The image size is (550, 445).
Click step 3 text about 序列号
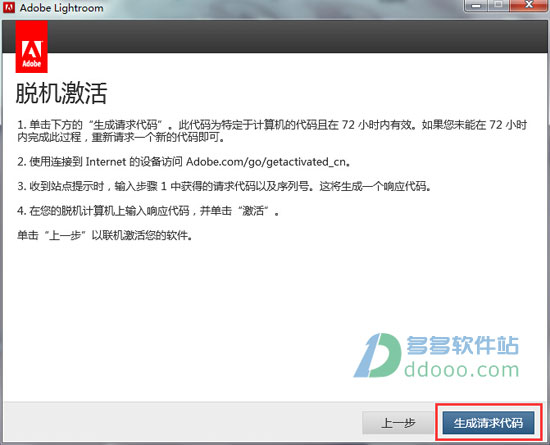pos(224,186)
